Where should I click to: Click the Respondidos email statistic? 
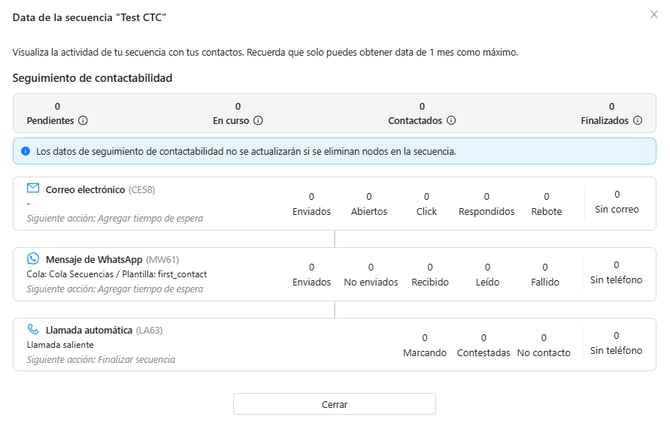tap(487, 204)
